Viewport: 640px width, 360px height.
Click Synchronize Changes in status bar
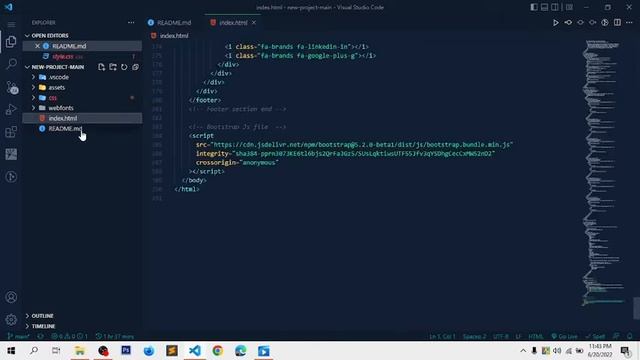click(x=40, y=336)
